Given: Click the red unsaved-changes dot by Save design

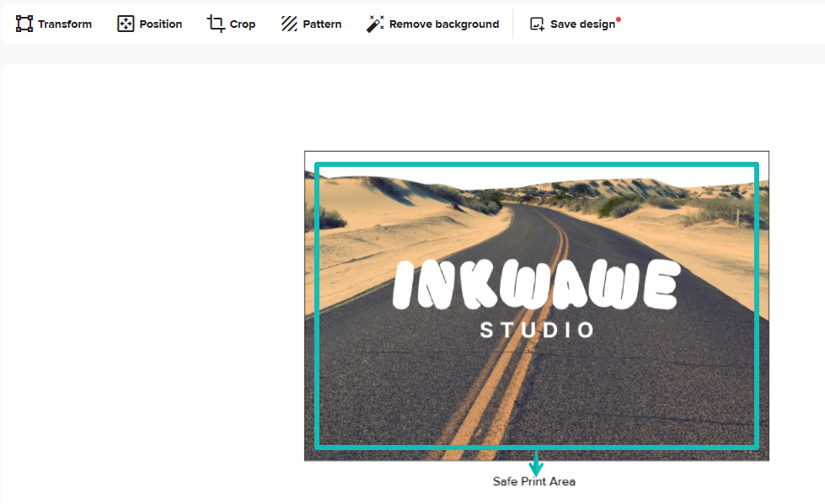Looking at the screenshot, I should (619, 19).
